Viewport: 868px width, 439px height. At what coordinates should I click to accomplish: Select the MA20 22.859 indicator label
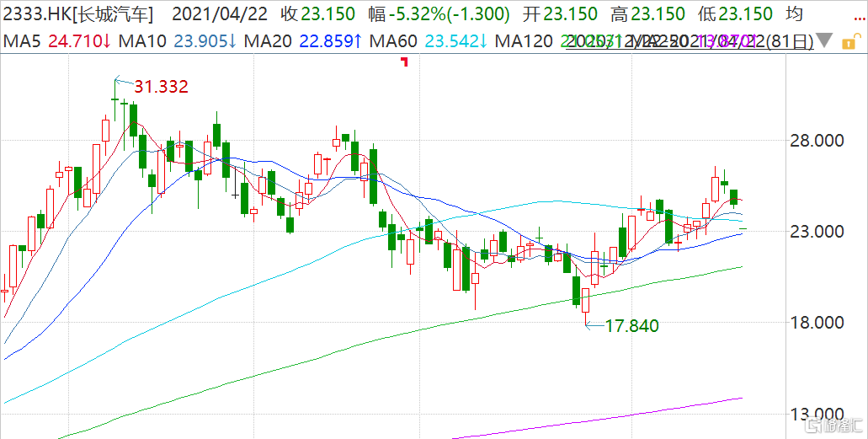pos(303,41)
